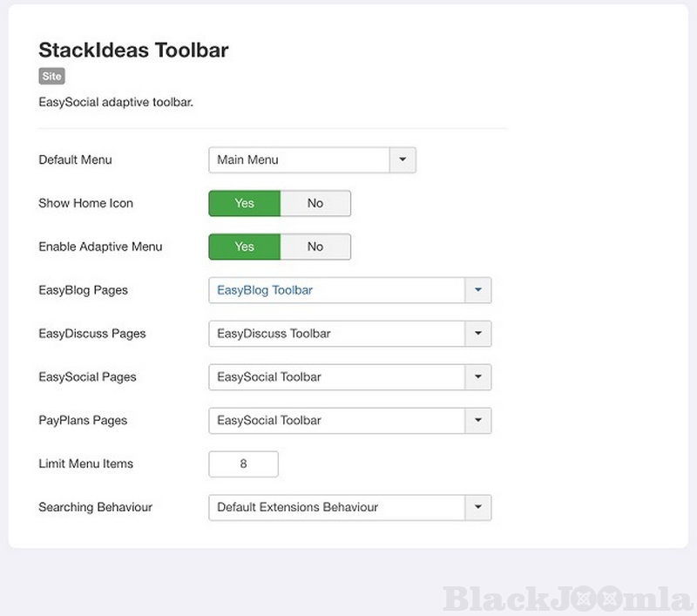Click the EasyDiscuss Pages dropdown arrow
Viewport: 697px width, 616px height.
coord(478,334)
